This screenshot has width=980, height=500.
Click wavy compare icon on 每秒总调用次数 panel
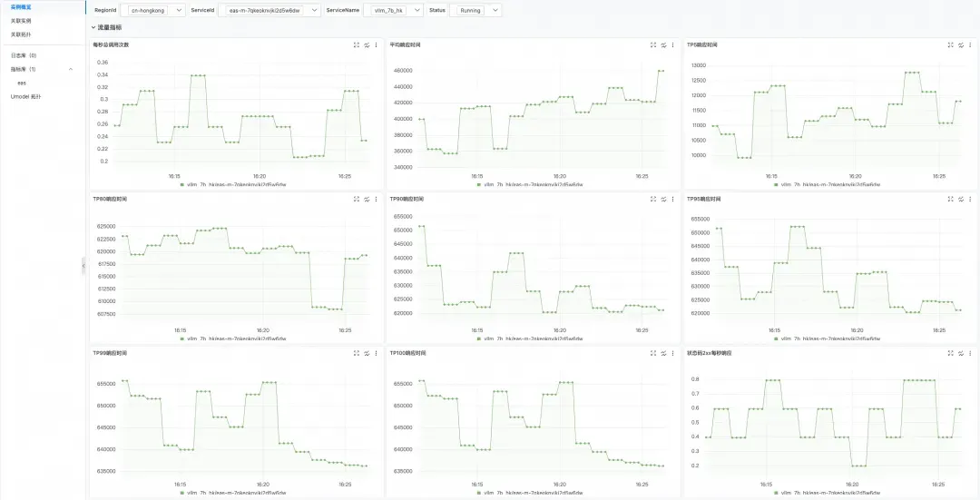pyautogui.click(x=367, y=45)
